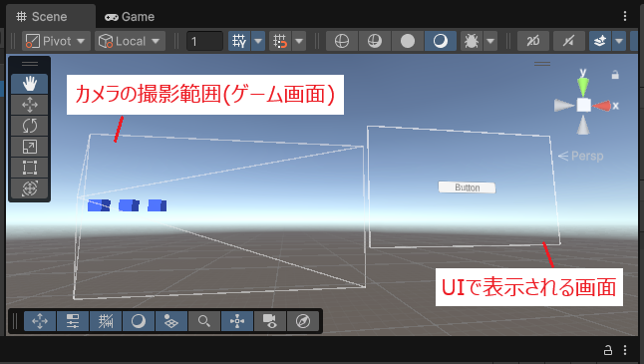Click the shaded draw mode sphere icon
The width and height of the screenshot is (644, 364).
408,41
